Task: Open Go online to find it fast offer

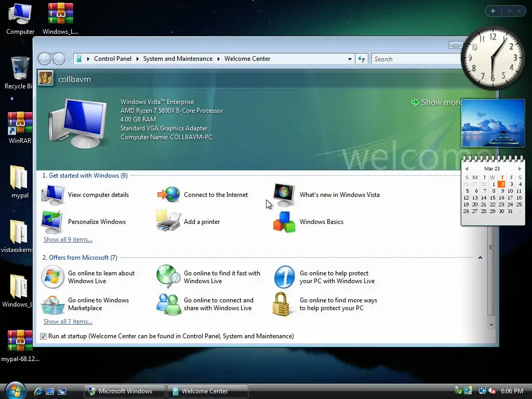Action: point(208,277)
